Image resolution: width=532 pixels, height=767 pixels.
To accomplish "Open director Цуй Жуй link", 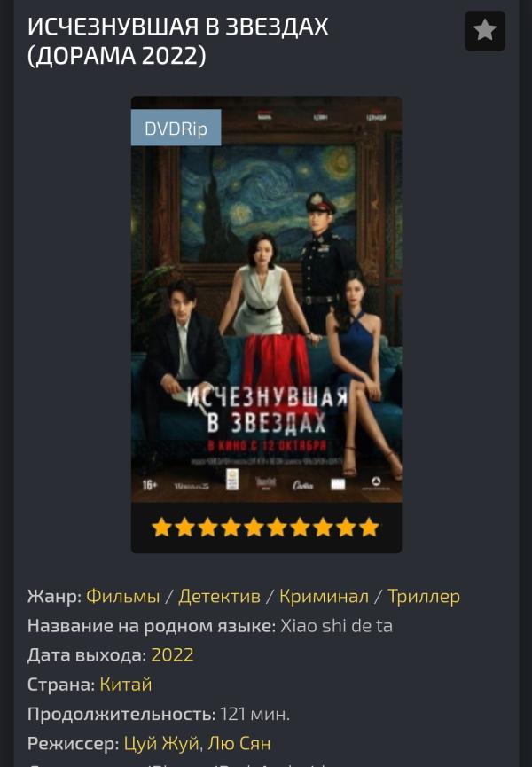I will pos(162,744).
